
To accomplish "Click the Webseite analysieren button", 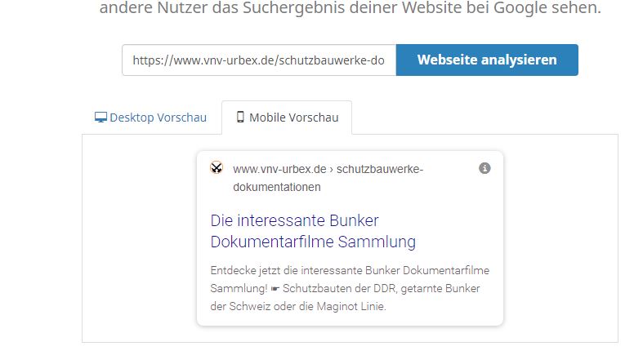I will (x=487, y=60).
